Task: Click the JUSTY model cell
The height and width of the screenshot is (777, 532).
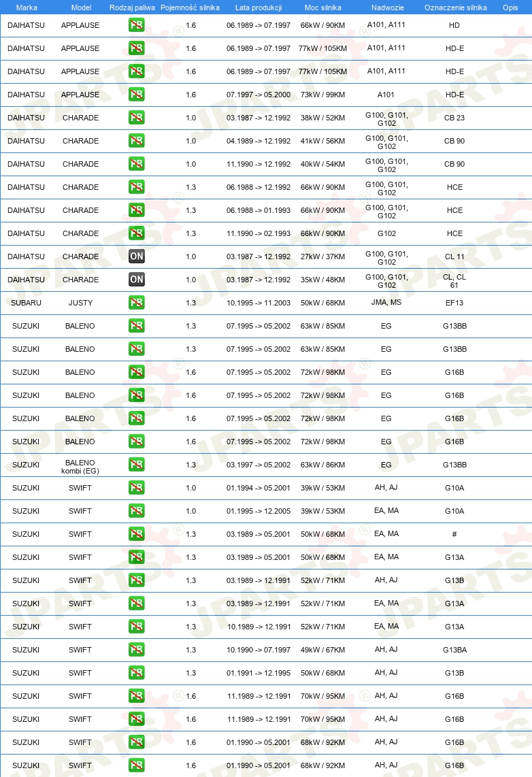Action: click(x=80, y=303)
